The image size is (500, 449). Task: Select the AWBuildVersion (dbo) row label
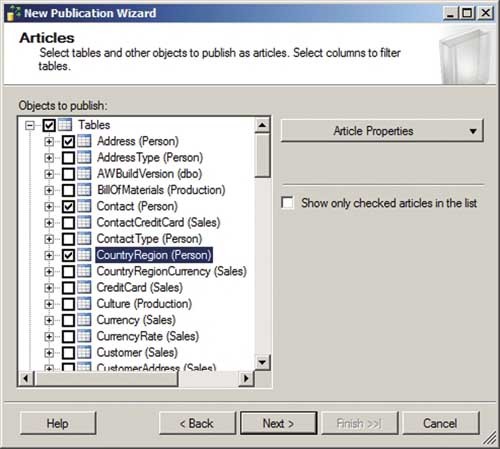(x=149, y=174)
